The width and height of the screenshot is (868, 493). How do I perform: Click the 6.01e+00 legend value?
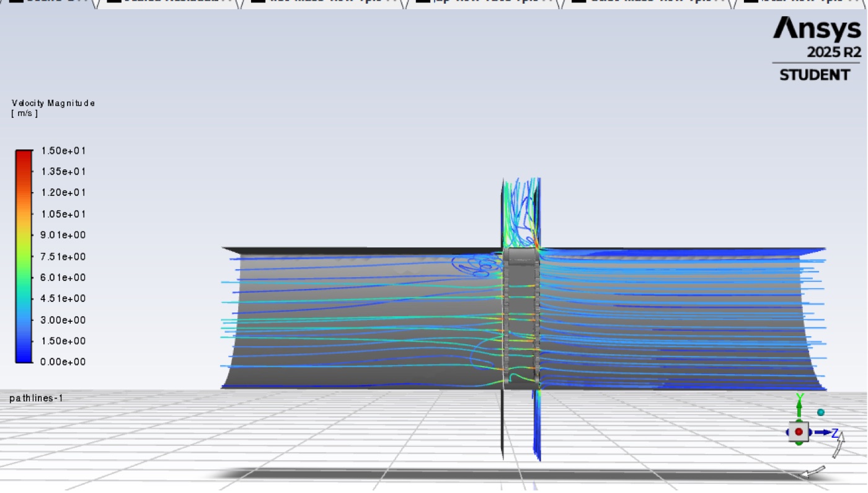63,278
